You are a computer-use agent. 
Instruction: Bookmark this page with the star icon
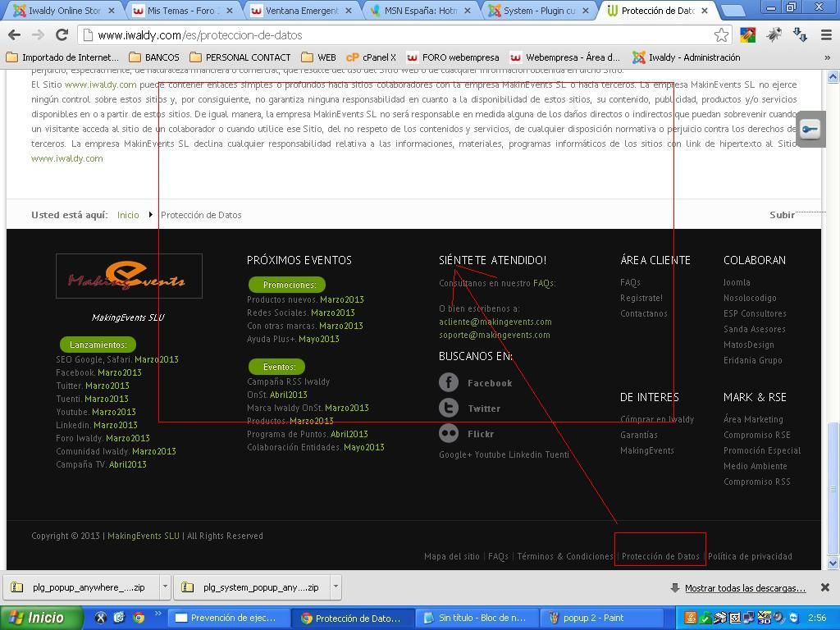click(x=721, y=35)
